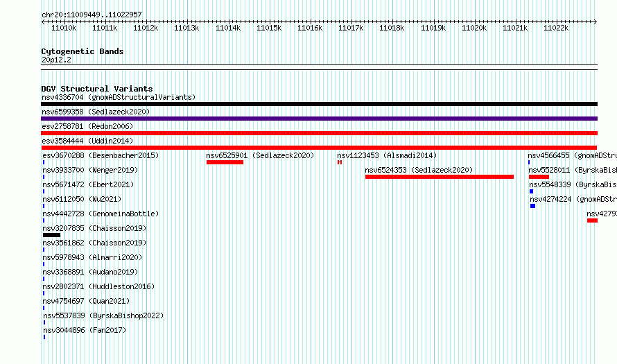Viewport: 617px width, 364px height.
Task: Select the long red nsv6524353 bar
Action: 439,177
